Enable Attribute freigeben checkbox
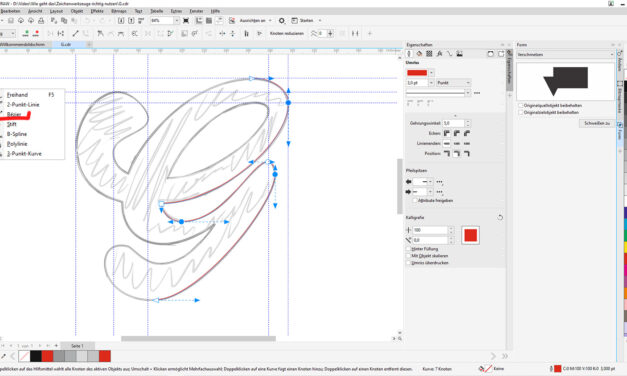The width and height of the screenshot is (627, 376). [415, 200]
